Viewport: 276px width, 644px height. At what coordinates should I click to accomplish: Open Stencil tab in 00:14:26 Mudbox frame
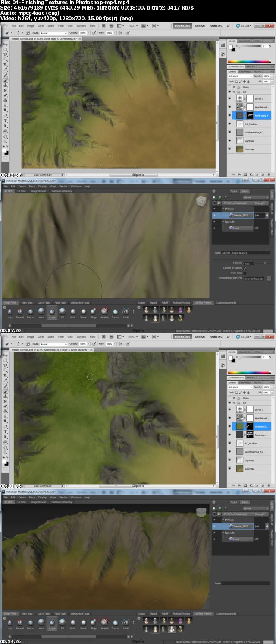click(x=153, y=613)
